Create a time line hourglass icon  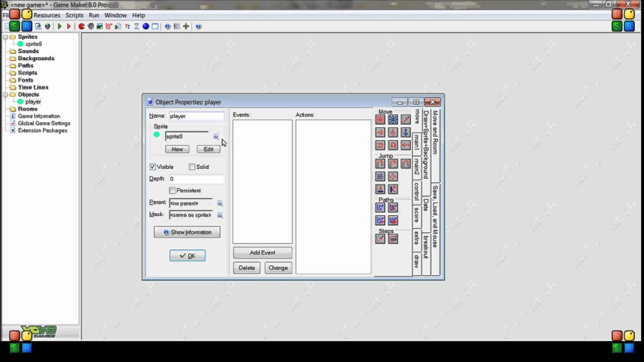pos(136,26)
